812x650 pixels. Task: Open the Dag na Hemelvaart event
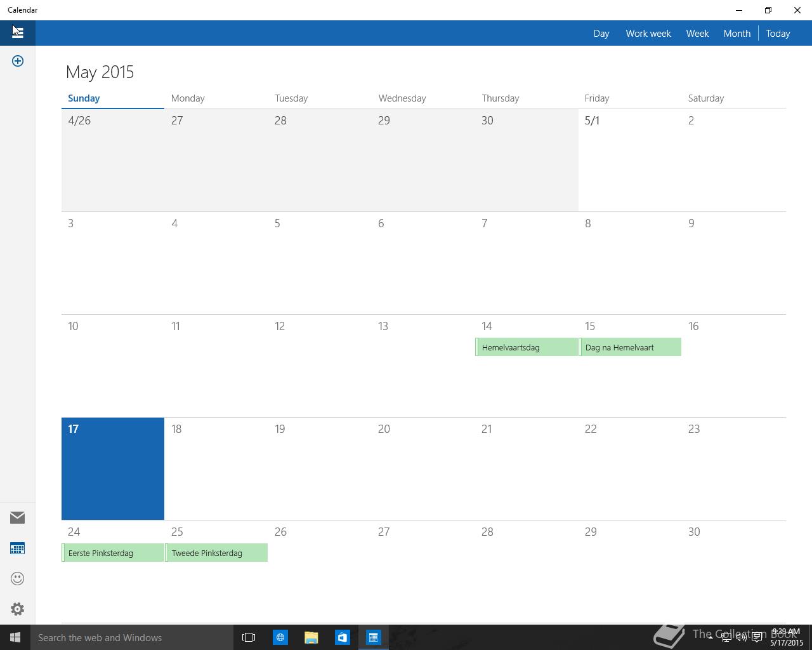(630, 347)
